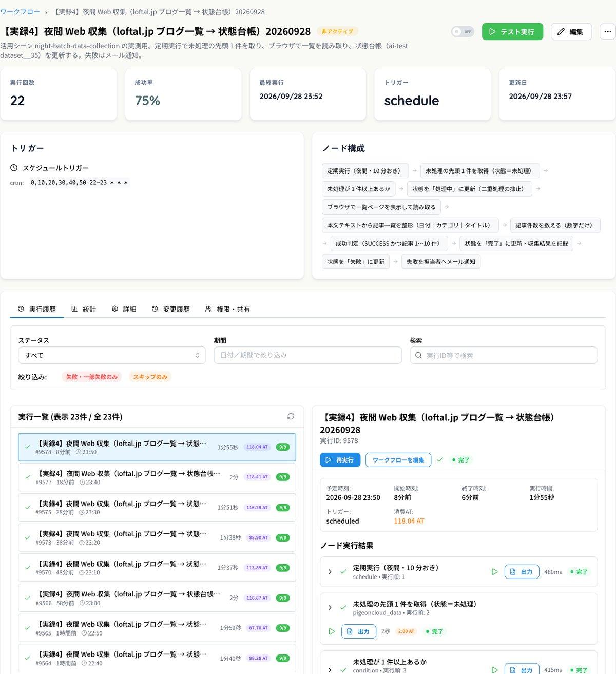Switch to the 詳細 tab
This screenshot has width=616, height=674.
(x=124, y=309)
